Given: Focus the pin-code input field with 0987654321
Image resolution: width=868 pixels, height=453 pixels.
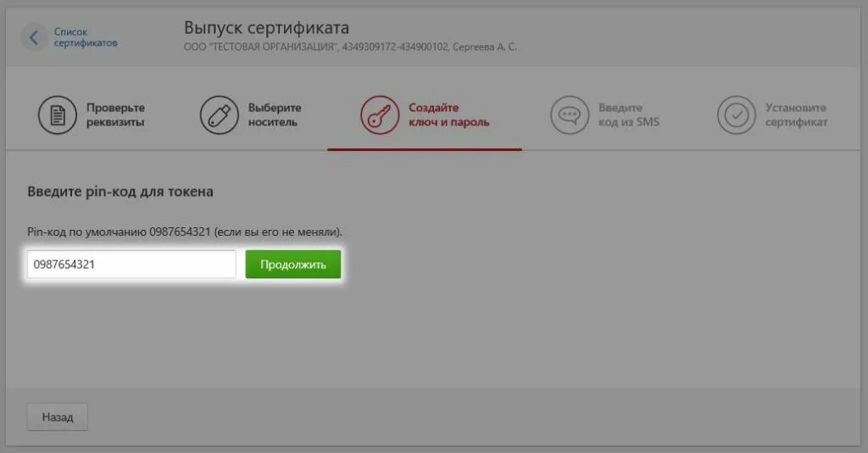Looking at the screenshot, I should 131,264.
